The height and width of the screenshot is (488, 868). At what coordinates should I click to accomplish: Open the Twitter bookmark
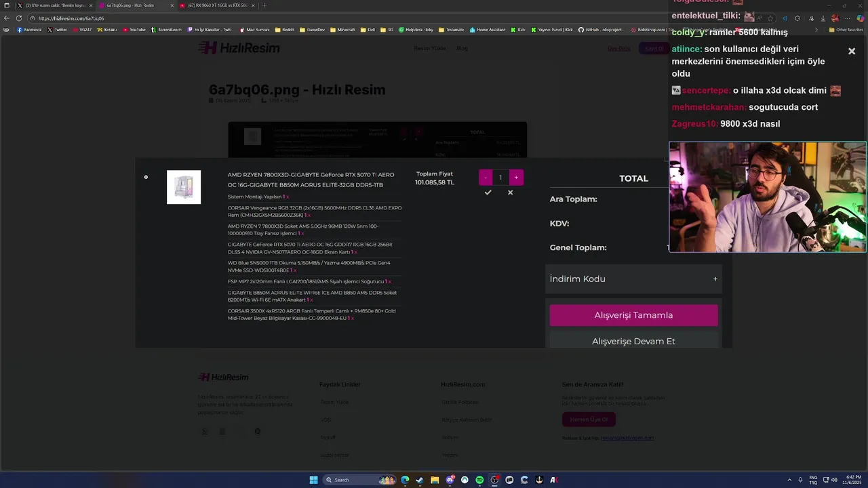[x=58, y=30]
